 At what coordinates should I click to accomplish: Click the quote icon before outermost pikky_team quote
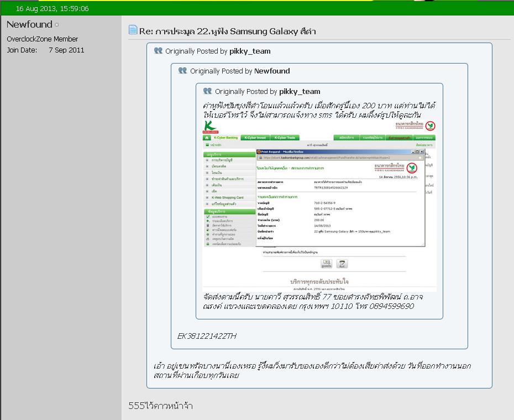pyautogui.click(x=158, y=50)
